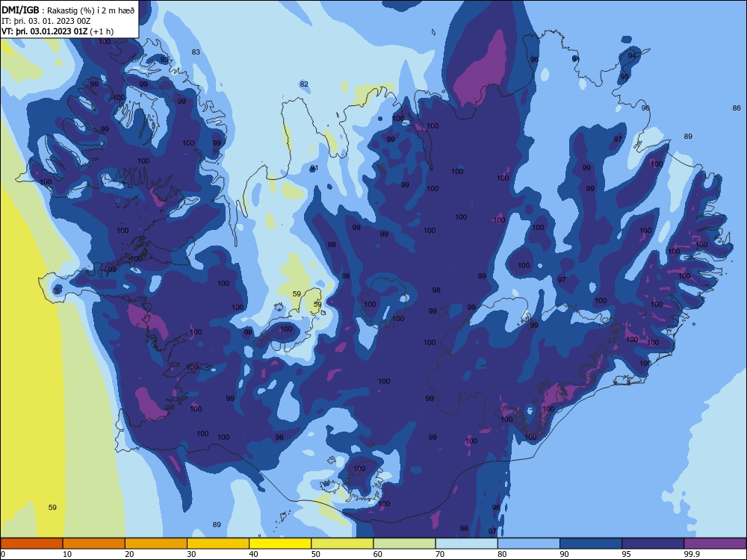Click the bright yellow 40–50 legend swatch
This screenshot has width=747, height=560.
pos(280,544)
